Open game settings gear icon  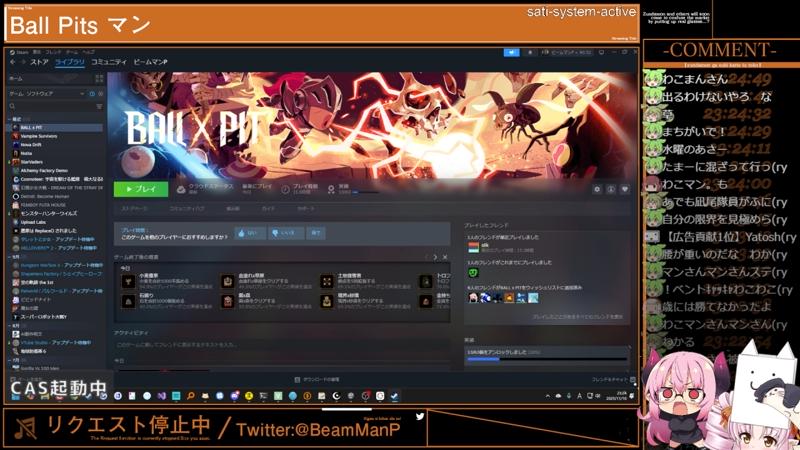click(x=597, y=189)
